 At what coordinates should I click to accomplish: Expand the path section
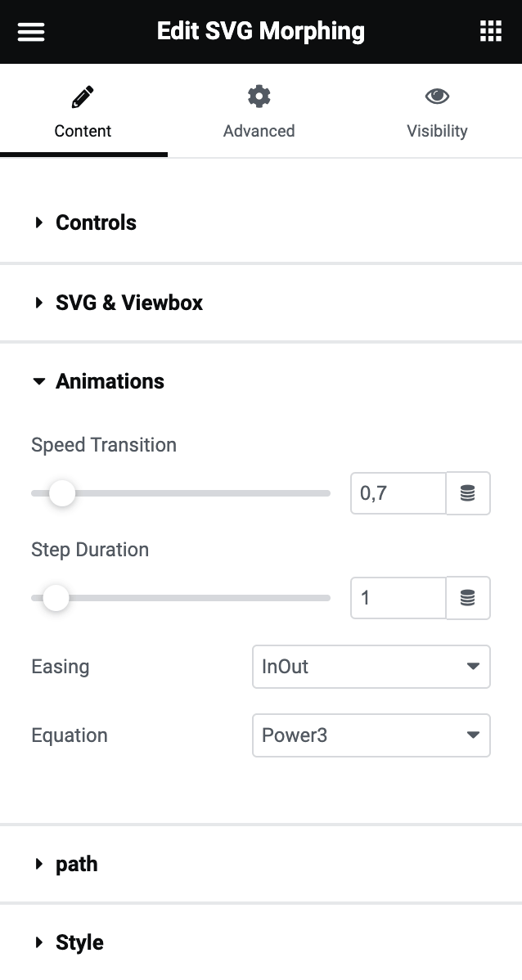click(76, 864)
